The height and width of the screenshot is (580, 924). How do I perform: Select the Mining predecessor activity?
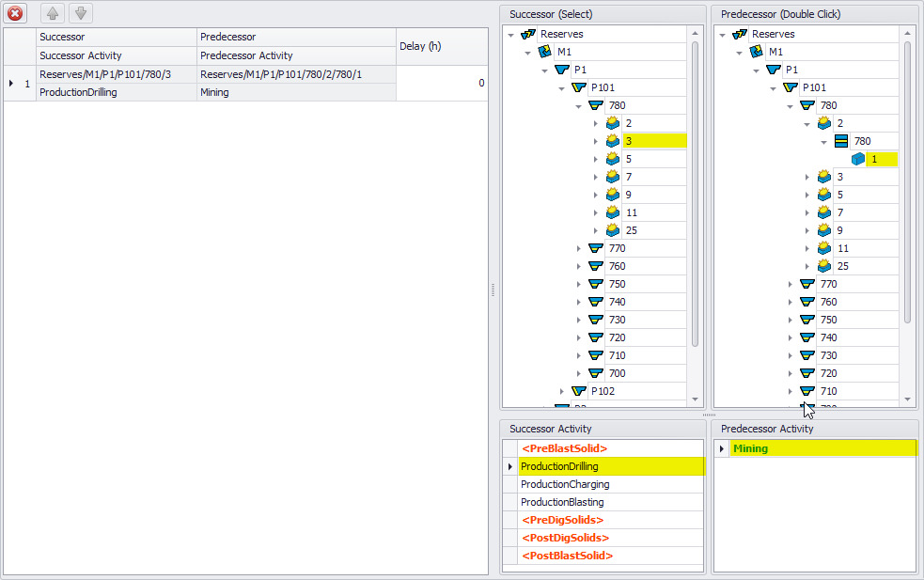pos(750,448)
